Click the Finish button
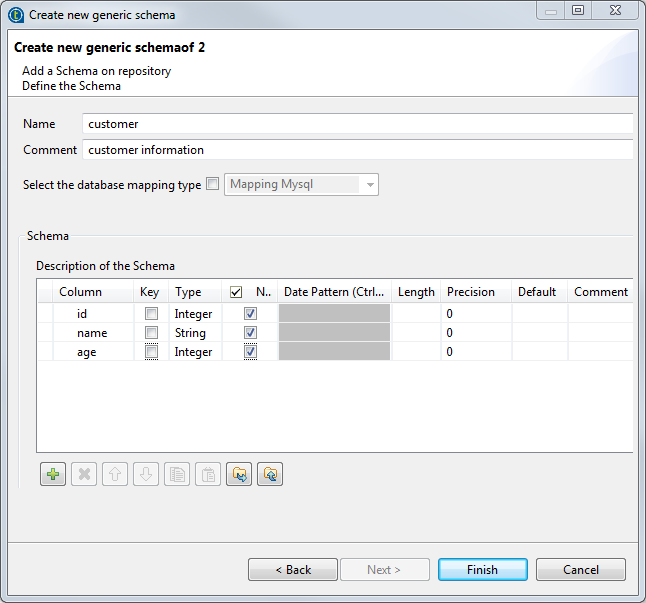 482,570
